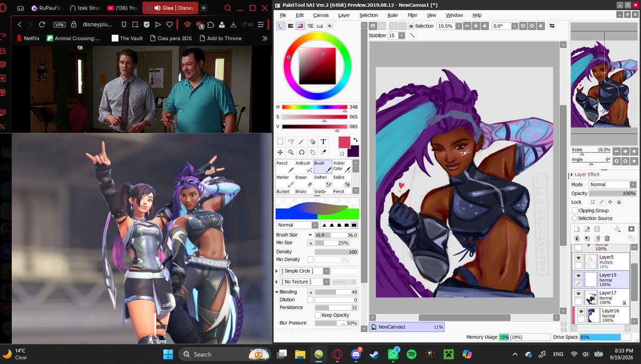Click the foreground red color swatch
Viewport: 641px width, 364px height.
click(344, 142)
